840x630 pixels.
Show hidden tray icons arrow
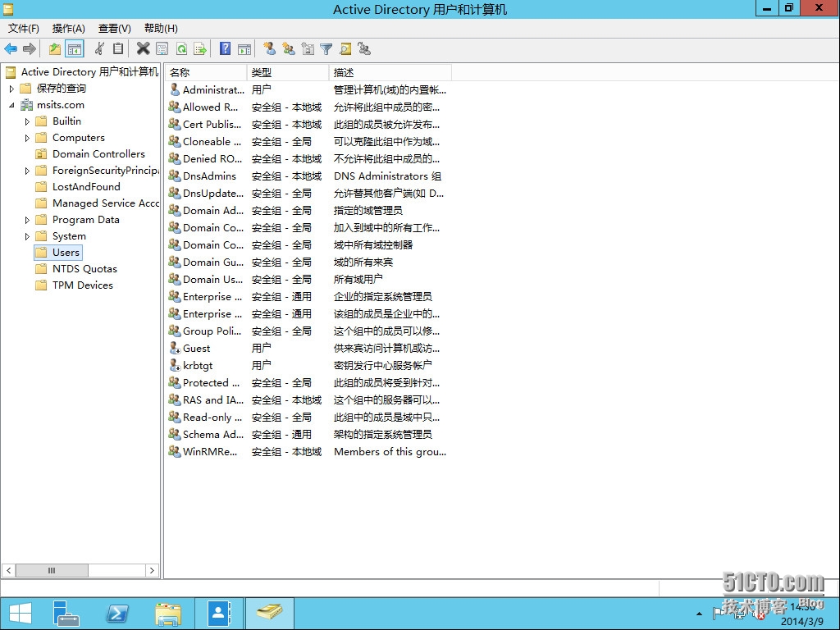coord(699,614)
